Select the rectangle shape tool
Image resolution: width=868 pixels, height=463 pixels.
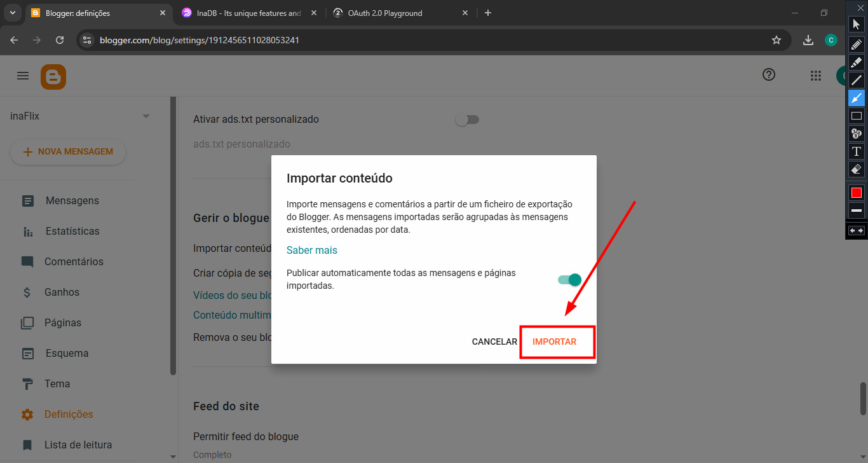point(856,115)
